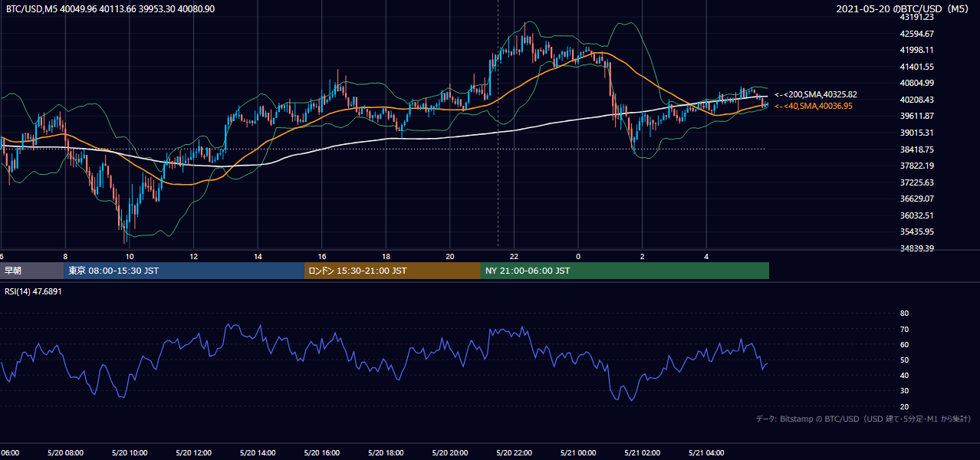Click the 5/20 18:00 date axis label
This screenshot has width=980, height=460.
coord(385,453)
